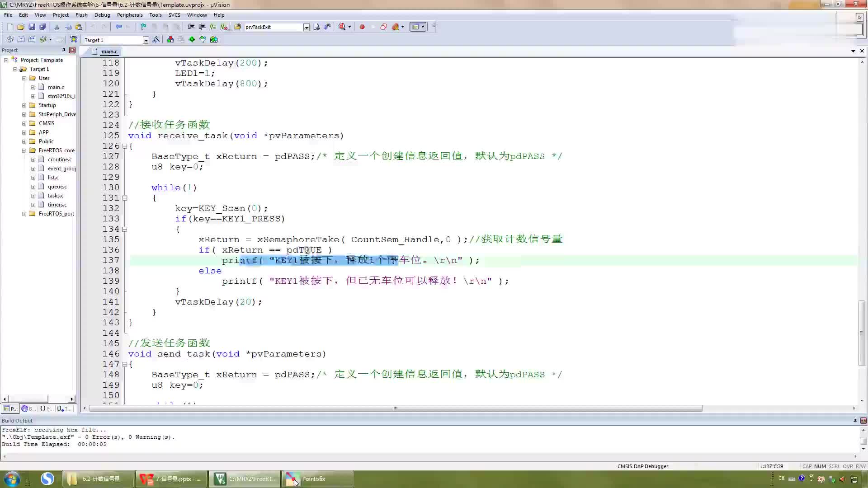Click the editor vertical scrollbar thumb
The width and height of the screenshot is (868, 488).
tap(862, 333)
